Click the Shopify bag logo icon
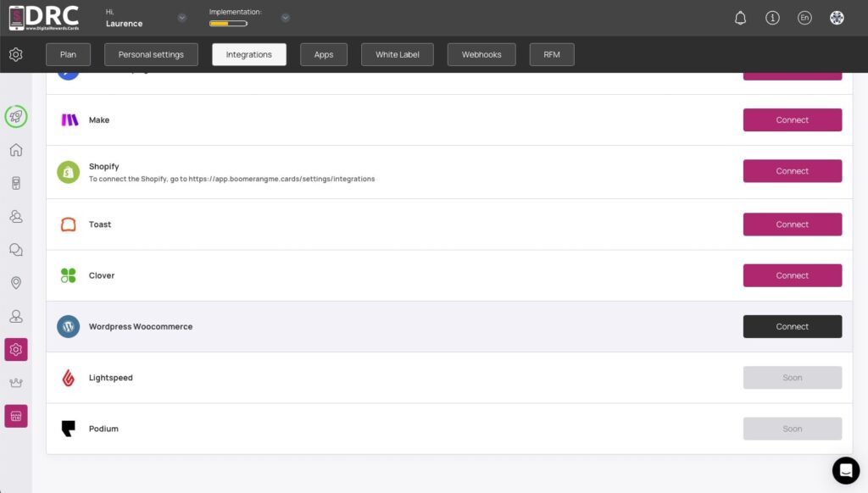Viewport: 868px width, 493px height. pos(68,172)
